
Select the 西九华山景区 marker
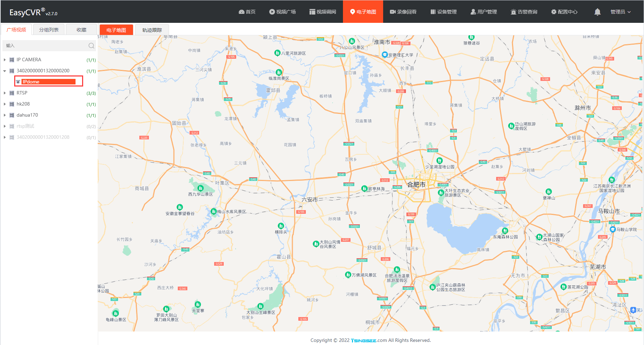[200, 188]
